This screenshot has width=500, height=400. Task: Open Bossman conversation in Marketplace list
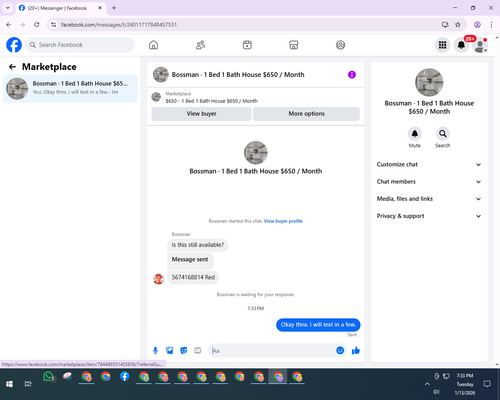pyautogui.click(x=70, y=89)
